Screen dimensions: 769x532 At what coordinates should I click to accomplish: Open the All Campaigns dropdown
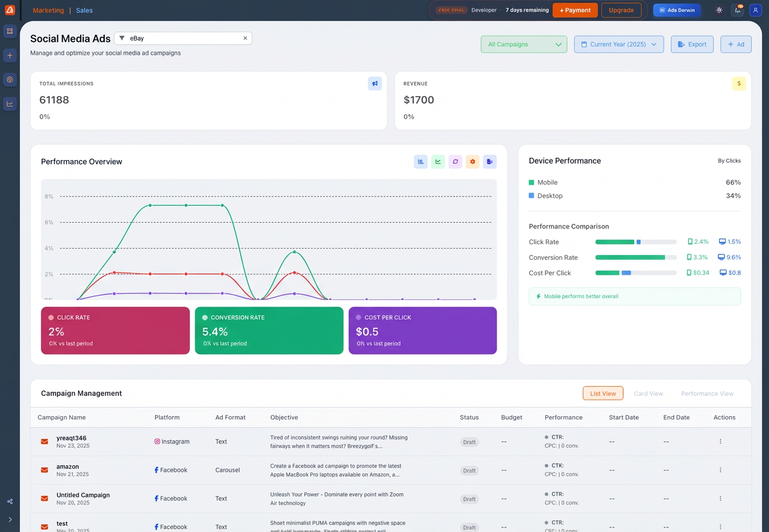pyautogui.click(x=524, y=44)
